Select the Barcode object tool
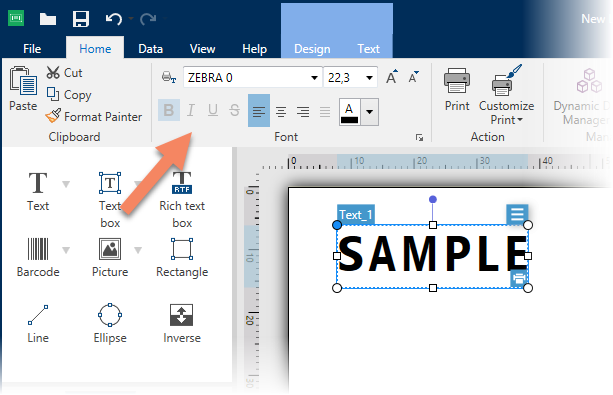The width and height of the screenshot is (613, 395). (38, 257)
